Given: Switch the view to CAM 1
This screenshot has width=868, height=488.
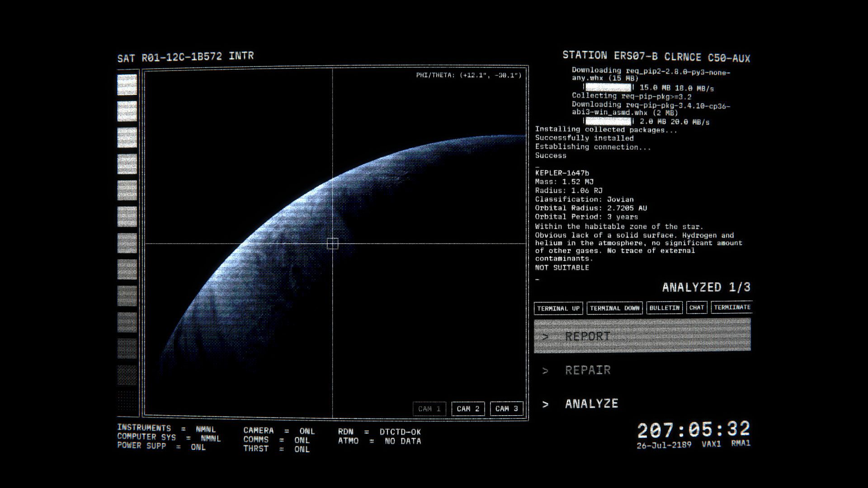Looking at the screenshot, I should click(429, 409).
